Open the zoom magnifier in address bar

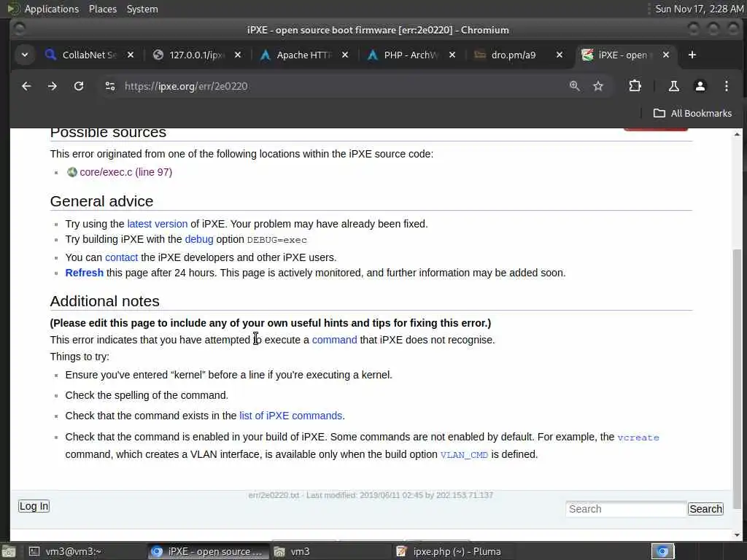[x=575, y=86]
